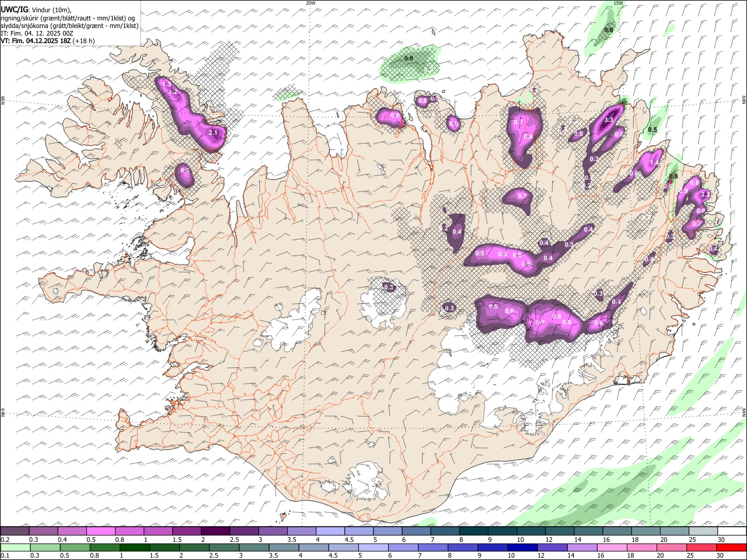This screenshot has height=560, width=747.
Task: Click the bold 0.5 label in green area north of Iceland
Action: [409, 58]
